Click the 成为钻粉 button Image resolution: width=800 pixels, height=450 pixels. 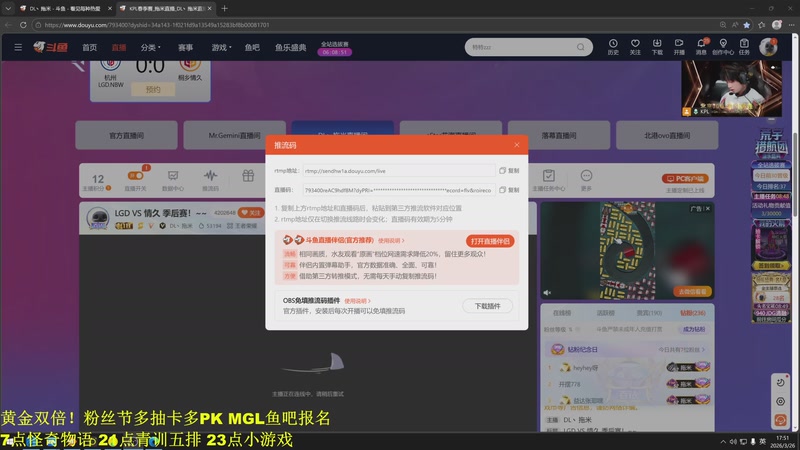point(693,330)
